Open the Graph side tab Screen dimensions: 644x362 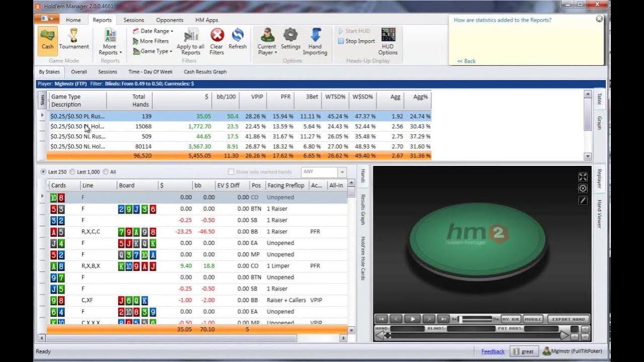(x=599, y=122)
